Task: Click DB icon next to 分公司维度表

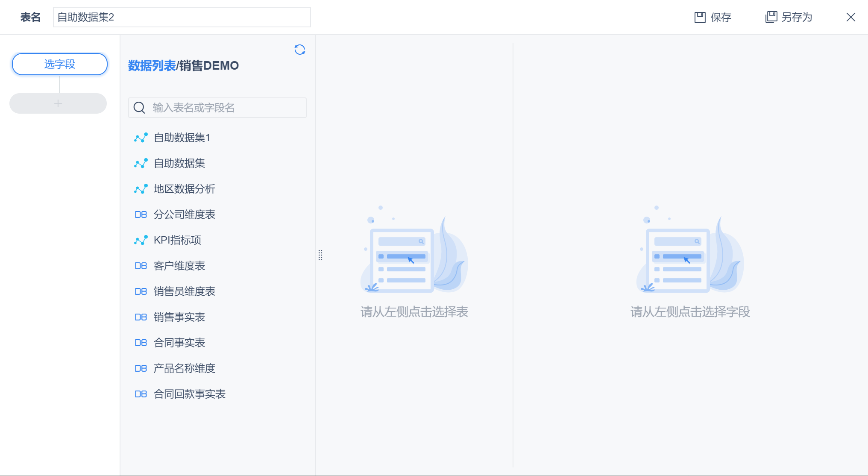Action: pos(141,214)
